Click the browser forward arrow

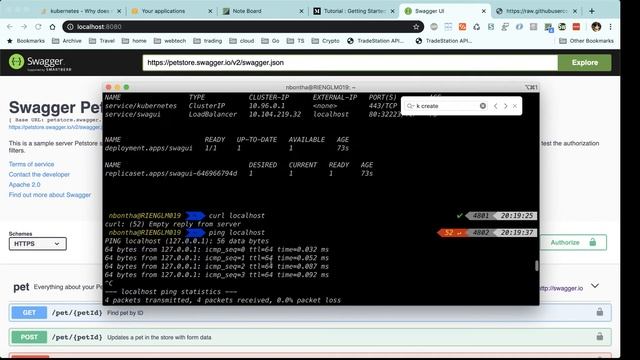24,27
